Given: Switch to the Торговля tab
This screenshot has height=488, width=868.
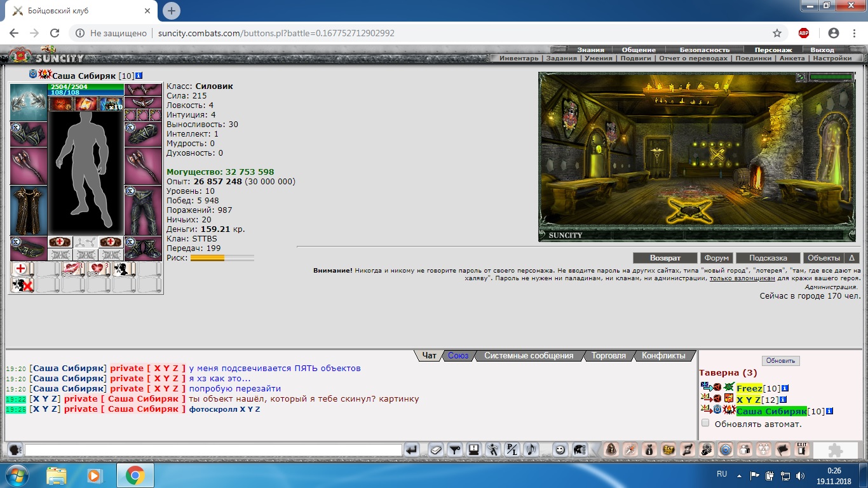Looking at the screenshot, I should point(609,356).
